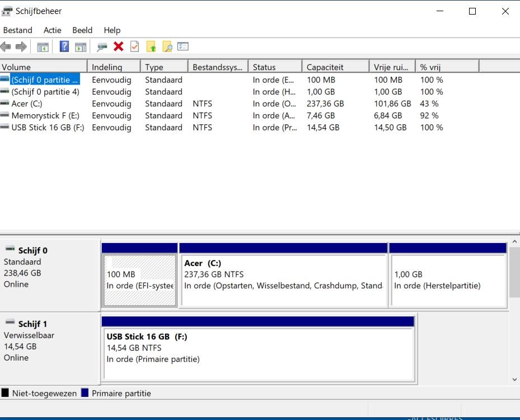This screenshot has height=420, width=520.
Task: Select the 1,00 GB Herstelpartitie block
Action: point(448,280)
